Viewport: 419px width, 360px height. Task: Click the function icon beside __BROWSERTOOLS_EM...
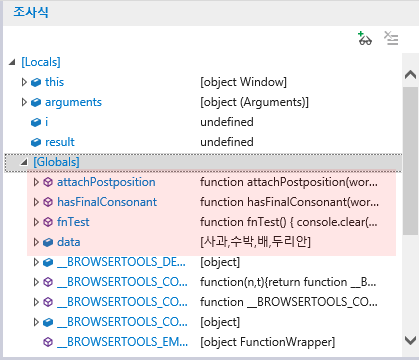(x=48, y=342)
